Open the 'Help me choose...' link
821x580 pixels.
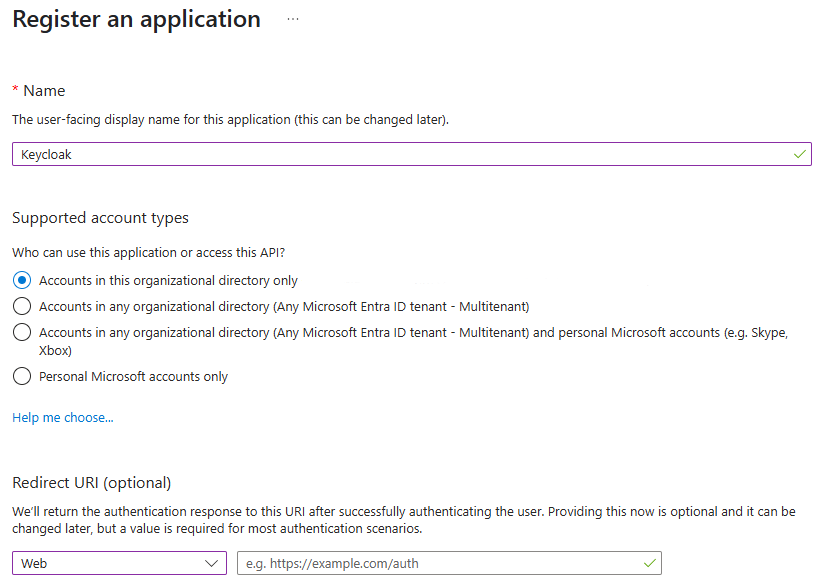tap(63, 417)
